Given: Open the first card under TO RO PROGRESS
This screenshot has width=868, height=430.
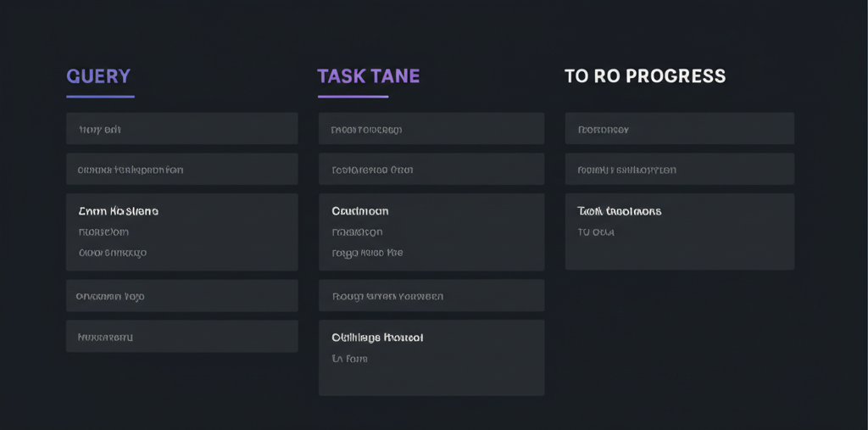Looking at the screenshot, I should click(x=679, y=129).
